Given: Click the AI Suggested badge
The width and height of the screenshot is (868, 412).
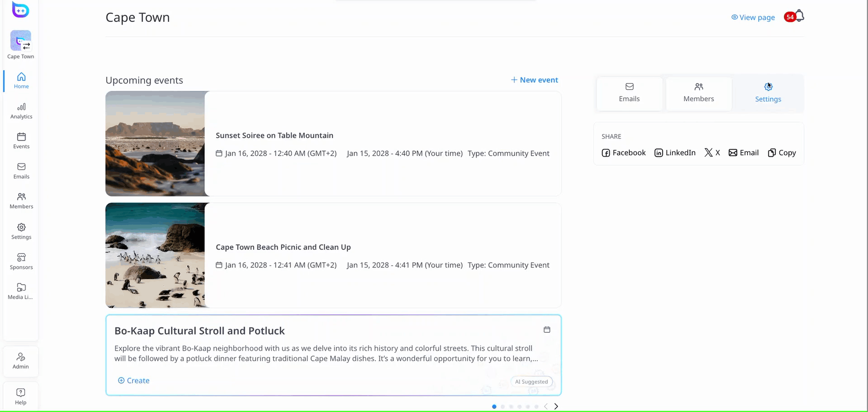Looking at the screenshot, I should coord(531,381).
